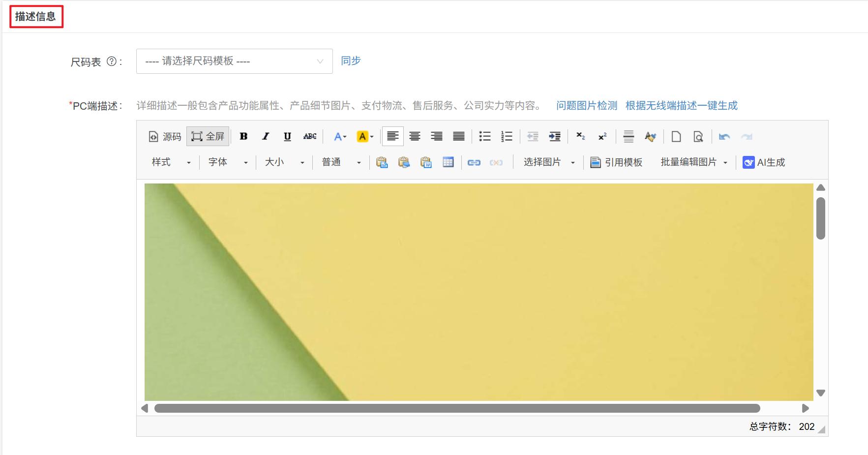Screen dimensions: 868x455
Task: Insert a numbered list
Action: (x=507, y=137)
